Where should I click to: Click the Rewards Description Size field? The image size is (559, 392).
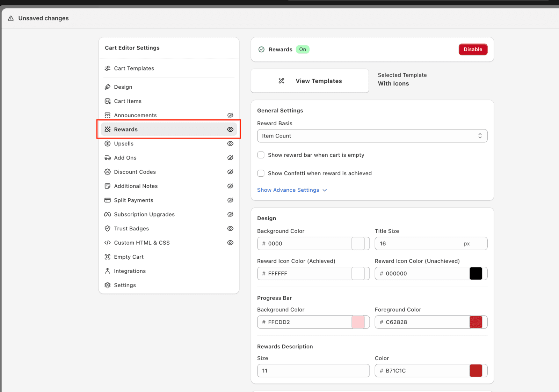[313, 371]
